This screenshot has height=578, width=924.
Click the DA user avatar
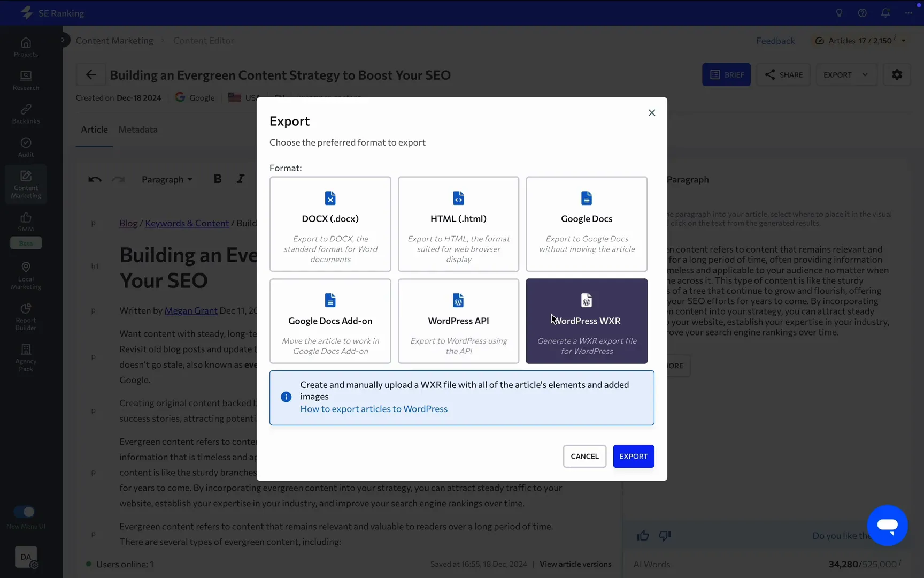click(x=25, y=557)
